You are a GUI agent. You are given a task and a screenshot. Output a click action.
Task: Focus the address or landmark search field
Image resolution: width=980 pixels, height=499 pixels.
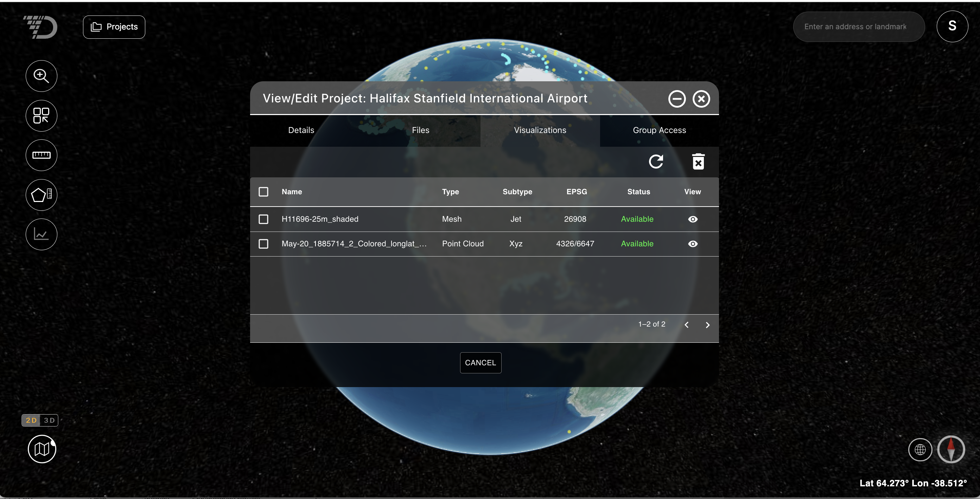pos(859,27)
